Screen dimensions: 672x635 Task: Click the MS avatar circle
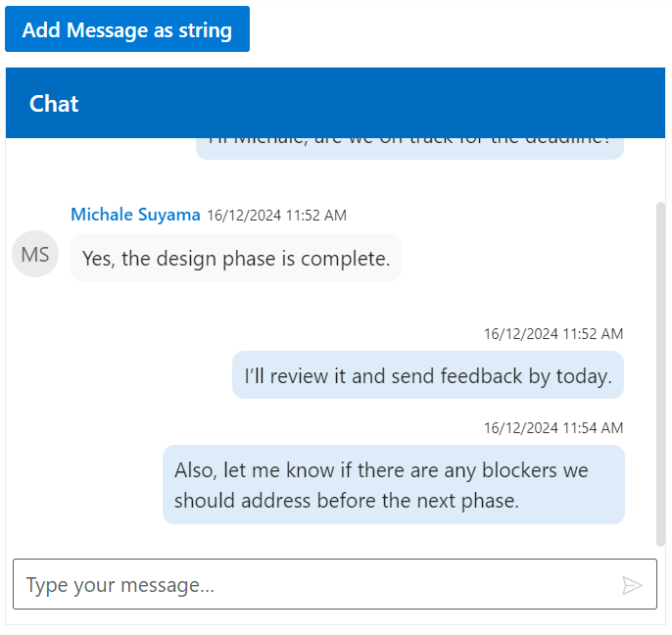point(35,255)
